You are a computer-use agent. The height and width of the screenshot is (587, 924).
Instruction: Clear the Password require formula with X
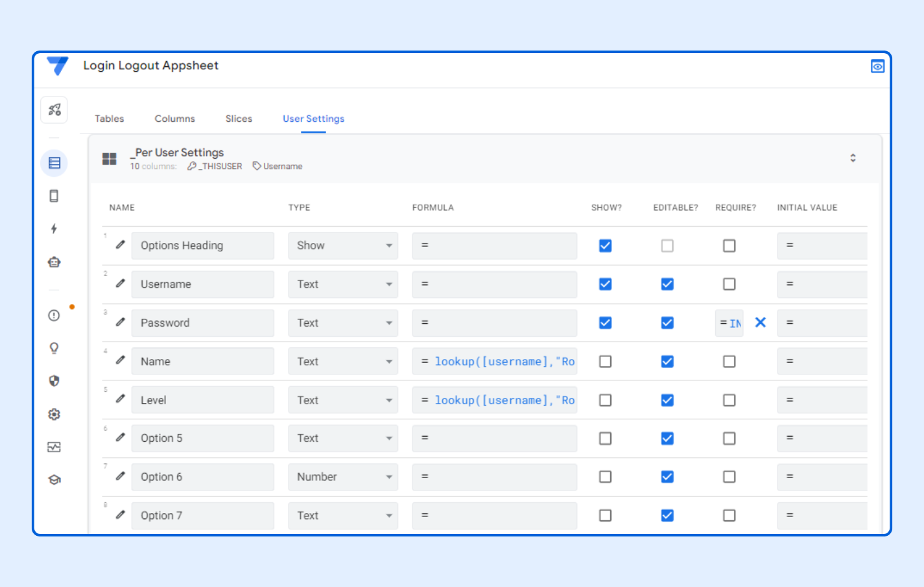(x=761, y=322)
